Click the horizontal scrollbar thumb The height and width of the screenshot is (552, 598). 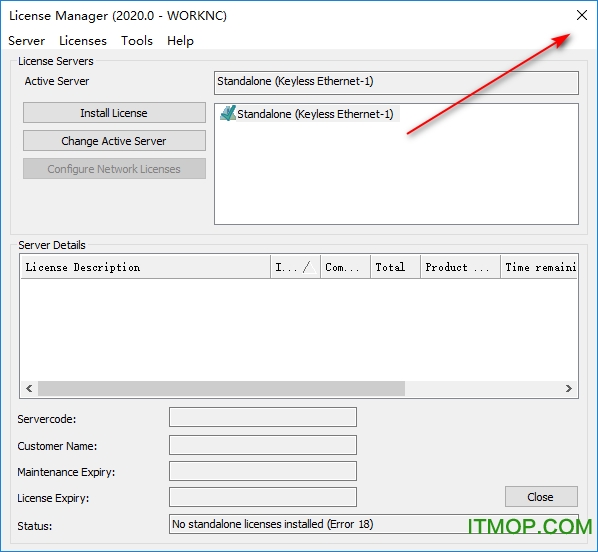coord(221,388)
